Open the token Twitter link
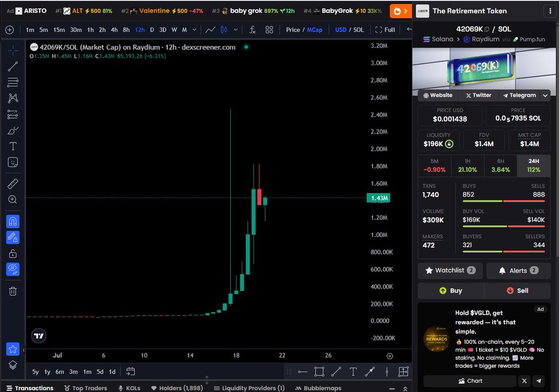Screen dimensions: 559x392 478,95
